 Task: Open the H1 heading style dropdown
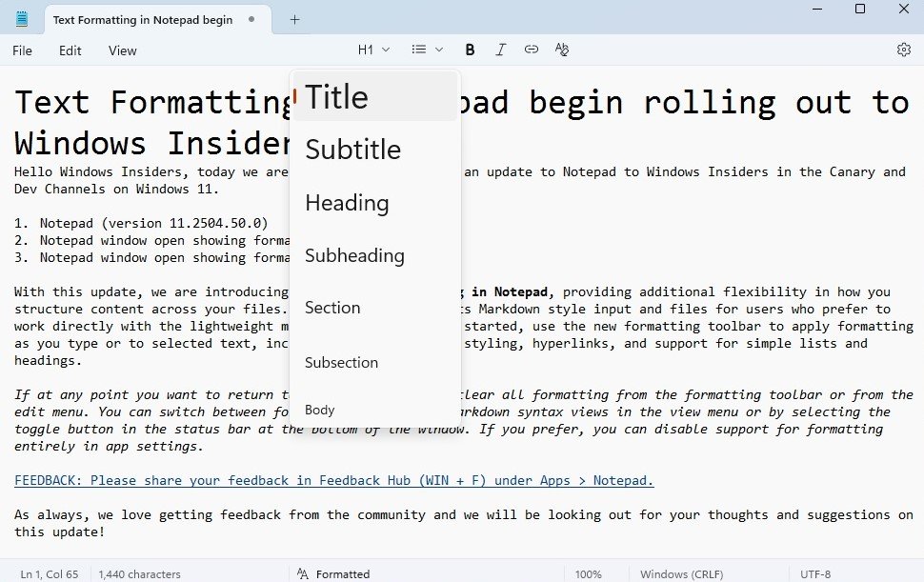[373, 50]
